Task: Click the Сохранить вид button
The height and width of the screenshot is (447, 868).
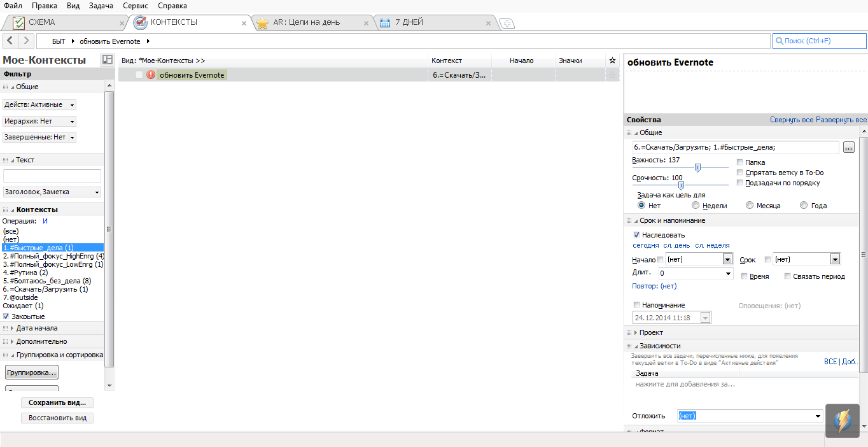Action: click(57, 403)
